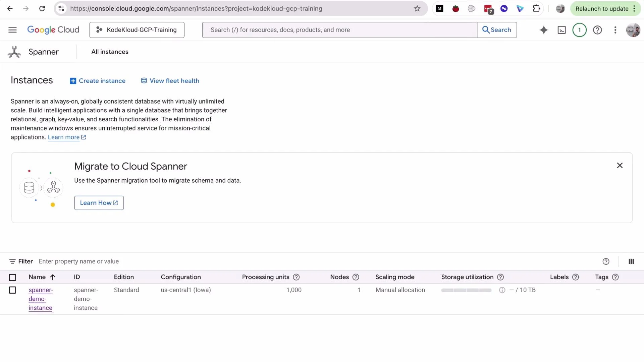Click the Edition column header
The width and height of the screenshot is (644, 362).
point(124,277)
